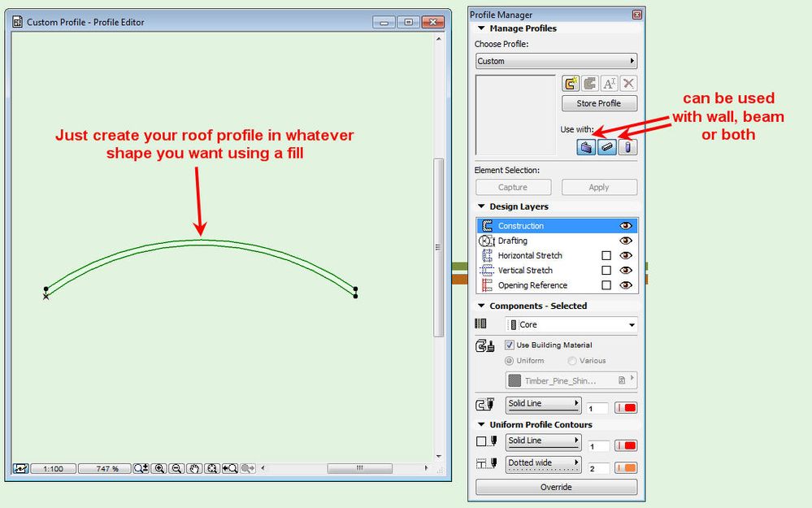
Task: Click the Construction layer icon
Action: pyautogui.click(x=487, y=226)
